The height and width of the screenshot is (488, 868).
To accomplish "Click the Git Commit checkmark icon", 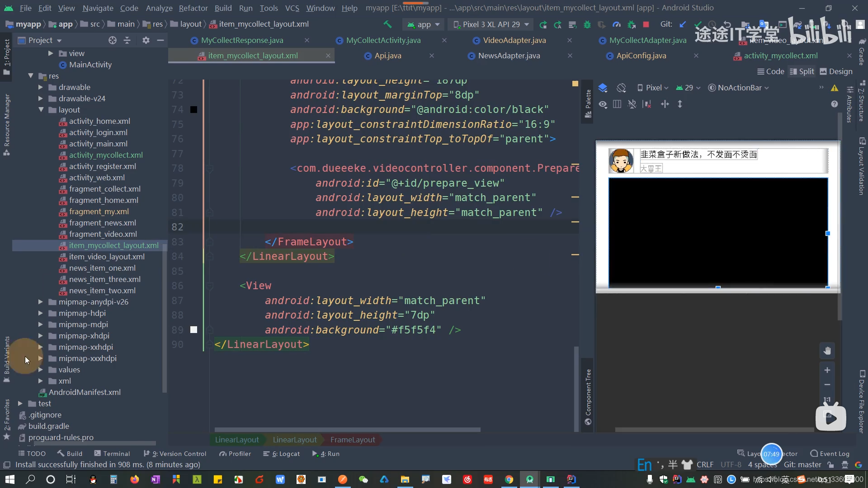I will pyautogui.click(x=698, y=24).
